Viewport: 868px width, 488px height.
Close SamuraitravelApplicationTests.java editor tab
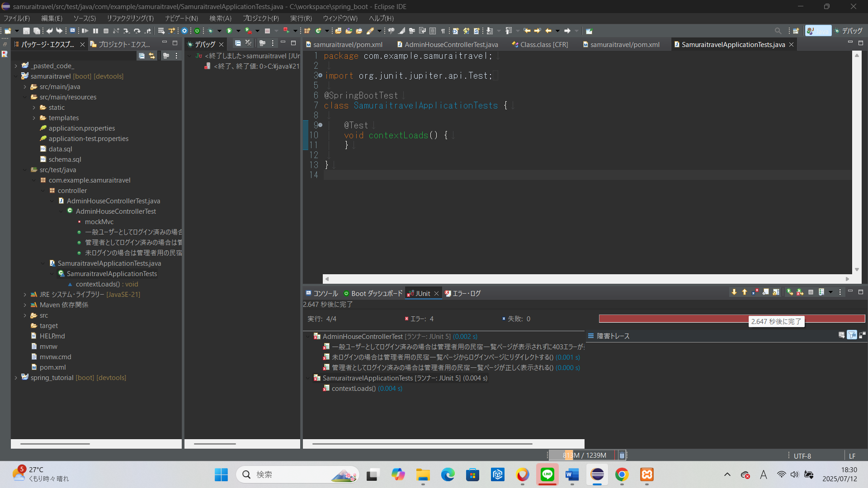click(x=791, y=44)
